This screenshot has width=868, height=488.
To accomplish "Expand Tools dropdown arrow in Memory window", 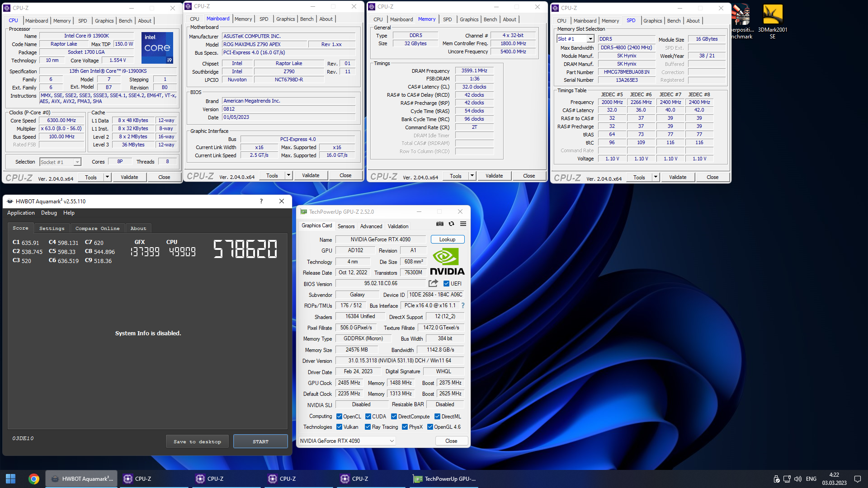I will (472, 176).
